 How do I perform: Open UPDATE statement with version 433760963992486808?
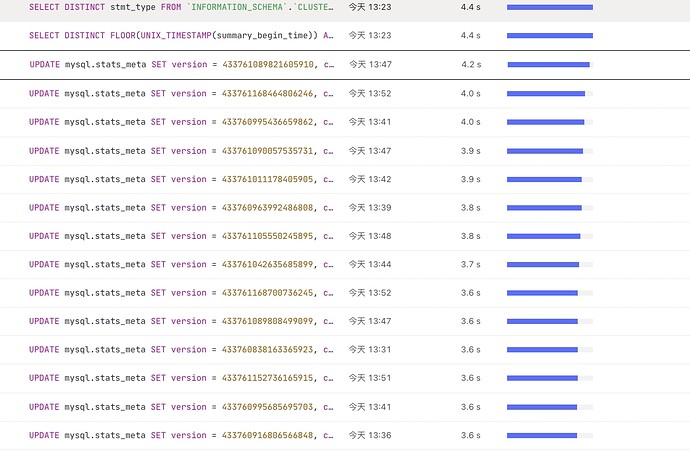tap(180, 208)
